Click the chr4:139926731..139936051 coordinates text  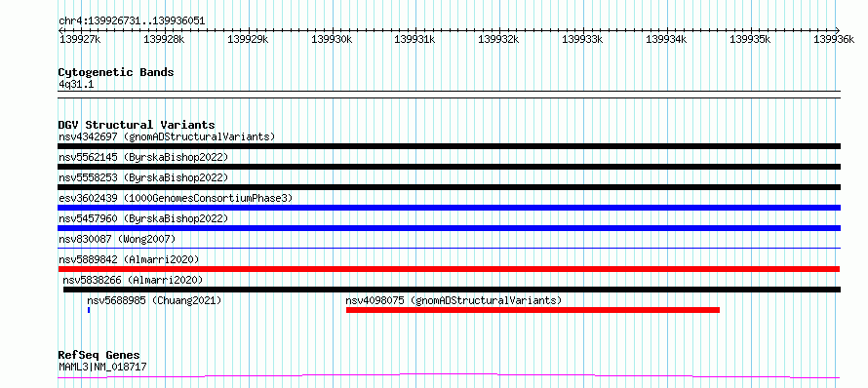click(132, 21)
